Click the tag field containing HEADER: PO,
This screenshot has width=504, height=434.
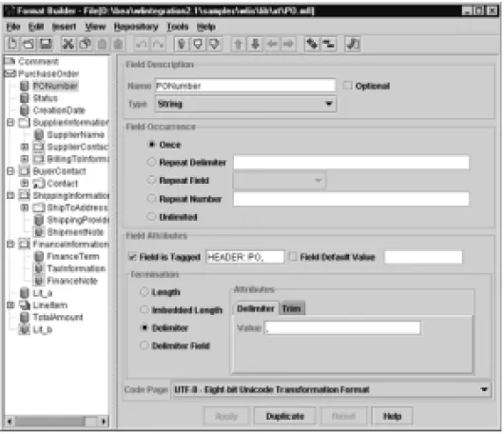click(245, 257)
